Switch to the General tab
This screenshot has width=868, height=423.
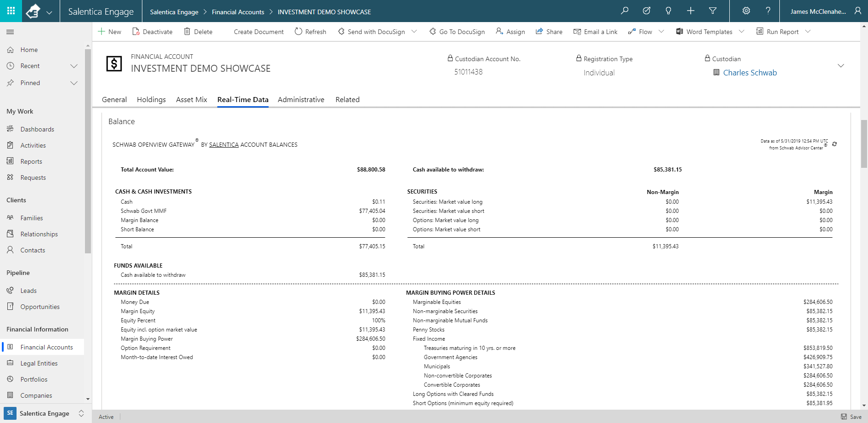coord(114,100)
